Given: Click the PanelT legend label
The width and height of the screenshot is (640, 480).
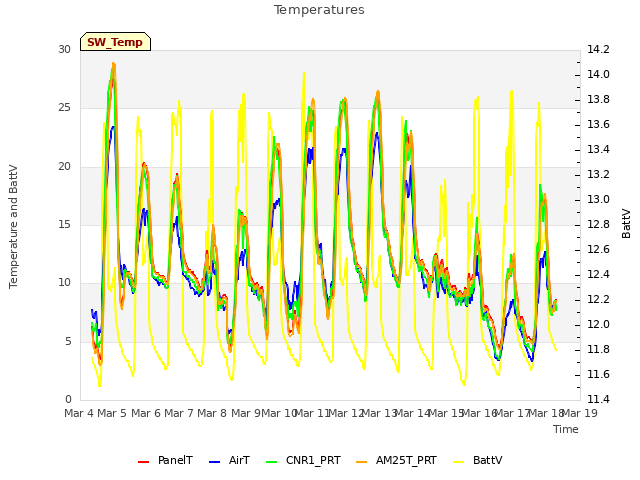Looking at the screenshot, I should pyautogui.click(x=175, y=460).
